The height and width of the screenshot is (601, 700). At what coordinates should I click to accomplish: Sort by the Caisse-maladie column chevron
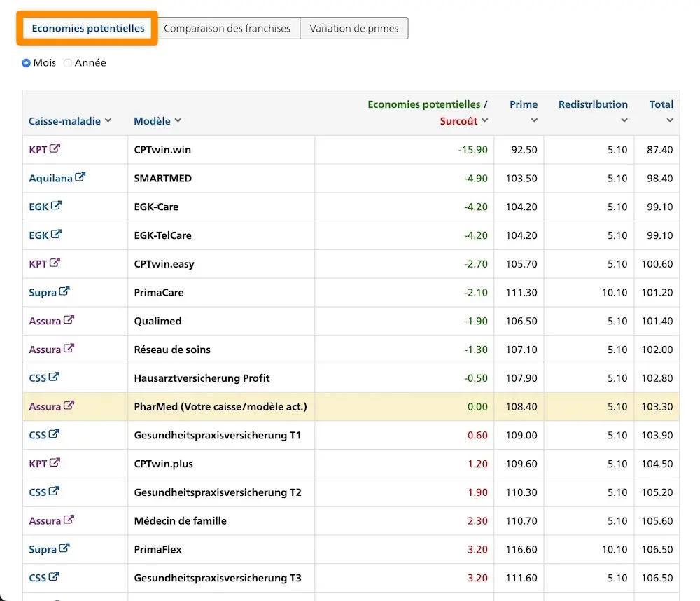(x=108, y=120)
